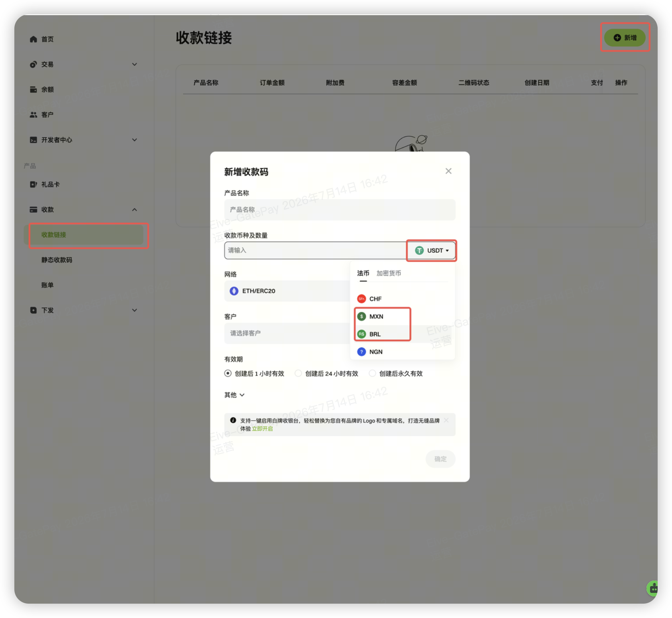The width and height of the screenshot is (672, 618).
Task: Click the 下发 payout icon
Action: click(x=33, y=310)
